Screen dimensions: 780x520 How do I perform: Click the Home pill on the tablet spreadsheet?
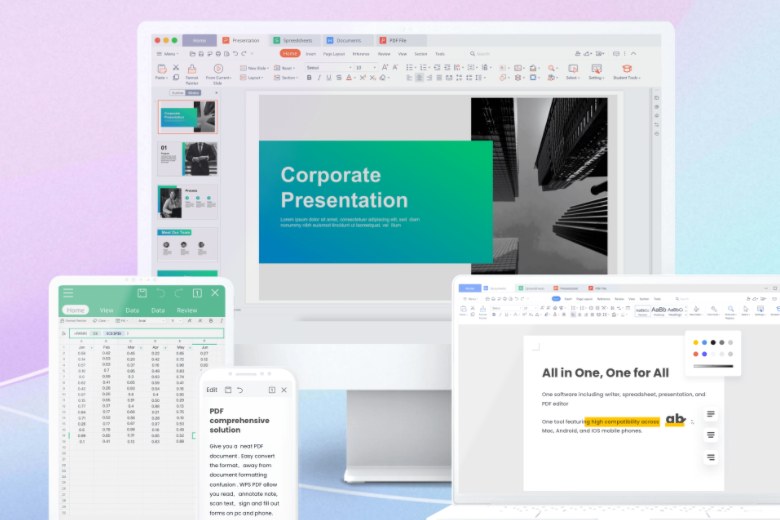coord(76,310)
